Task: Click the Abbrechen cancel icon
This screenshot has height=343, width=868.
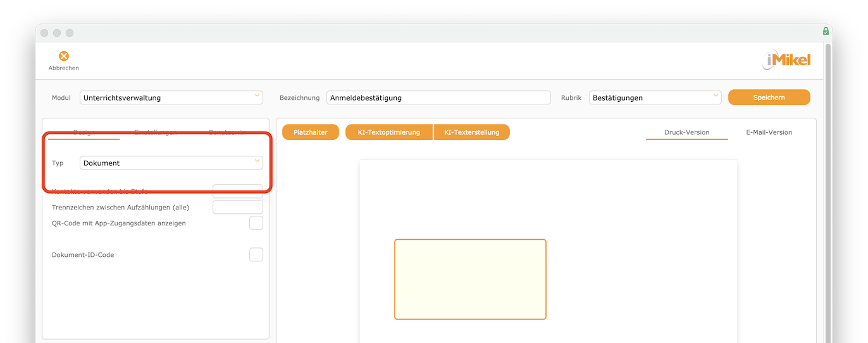Action: point(64,56)
